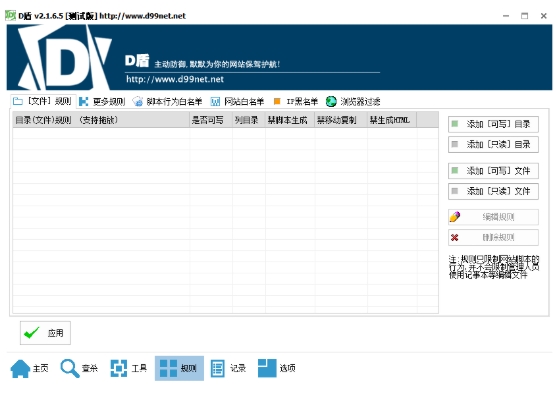
Task: Open the 查杀 scan section
Action: [79, 368]
